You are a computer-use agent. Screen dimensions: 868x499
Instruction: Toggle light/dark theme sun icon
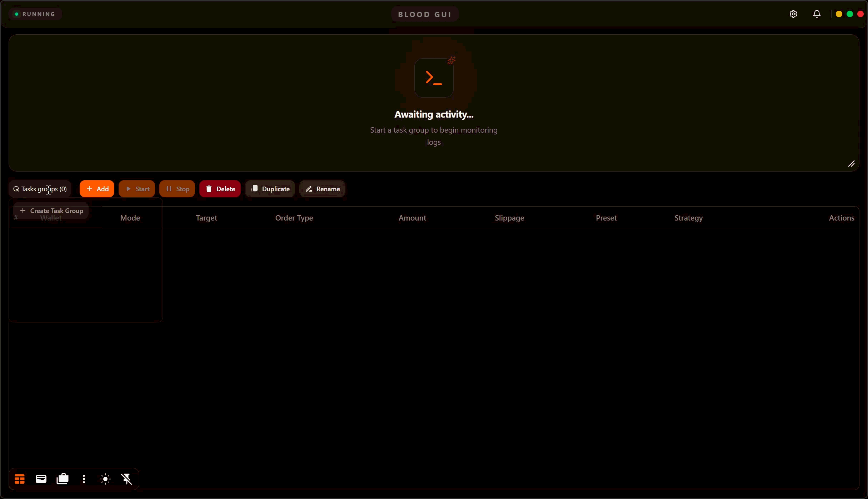point(105,479)
